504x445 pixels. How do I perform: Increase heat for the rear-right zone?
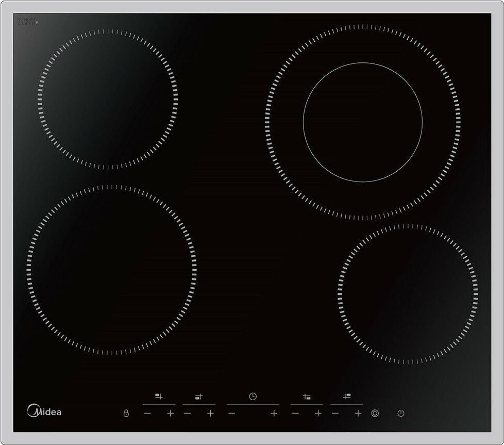point(358,413)
